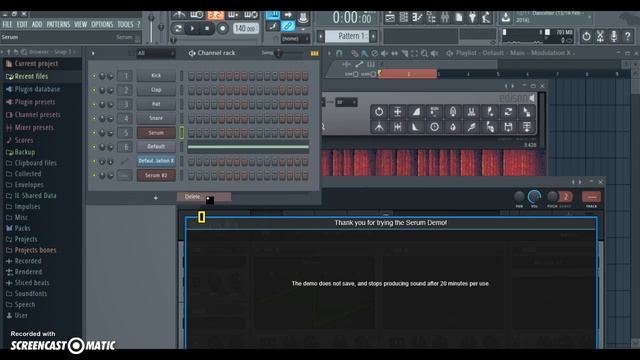The width and height of the screenshot is (640, 360).
Task: Click the arrow left of Pattern 1
Action: pyautogui.click(x=321, y=36)
